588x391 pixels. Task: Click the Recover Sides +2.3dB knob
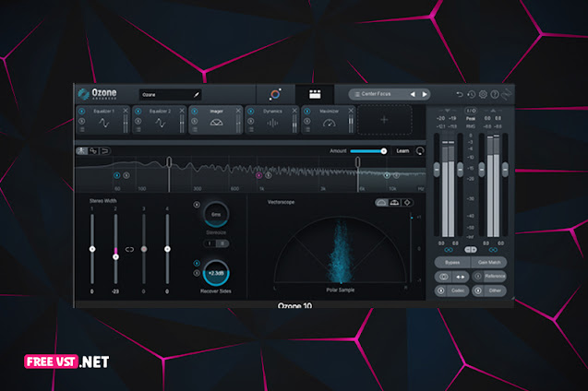(x=216, y=273)
